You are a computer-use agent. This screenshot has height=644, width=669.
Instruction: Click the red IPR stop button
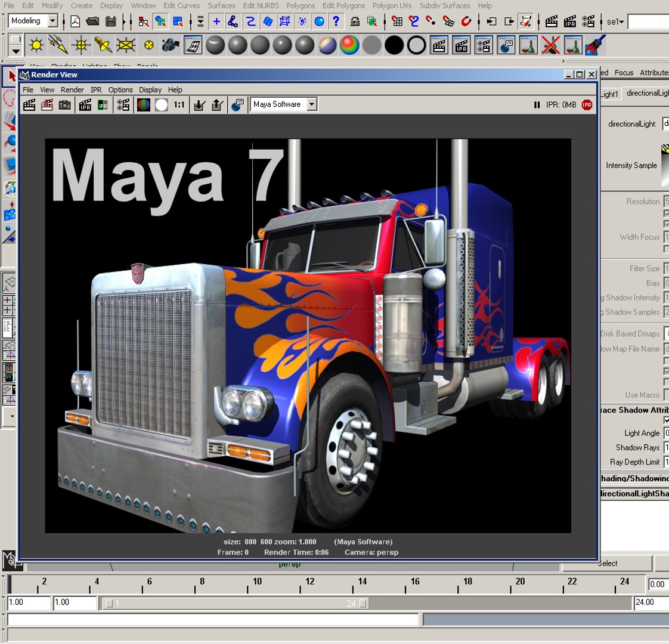click(x=587, y=105)
